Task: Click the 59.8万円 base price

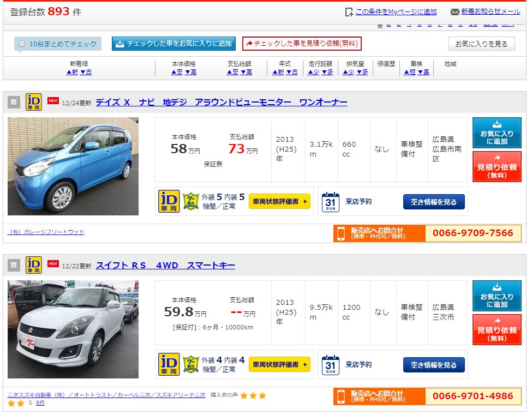Action: (186, 312)
